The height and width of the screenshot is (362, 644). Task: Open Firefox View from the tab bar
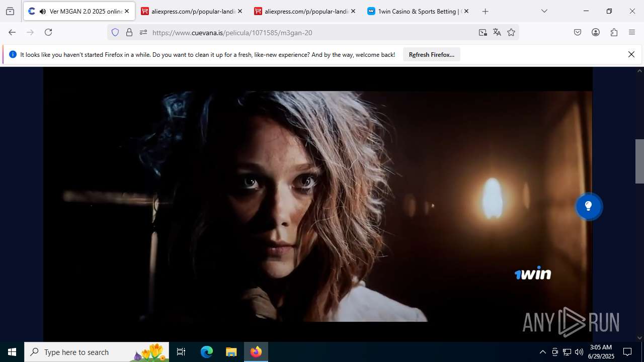10,11
